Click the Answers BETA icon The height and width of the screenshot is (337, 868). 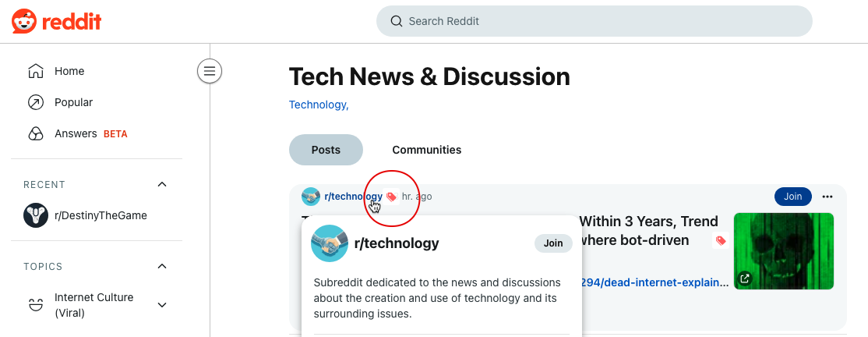click(x=36, y=133)
